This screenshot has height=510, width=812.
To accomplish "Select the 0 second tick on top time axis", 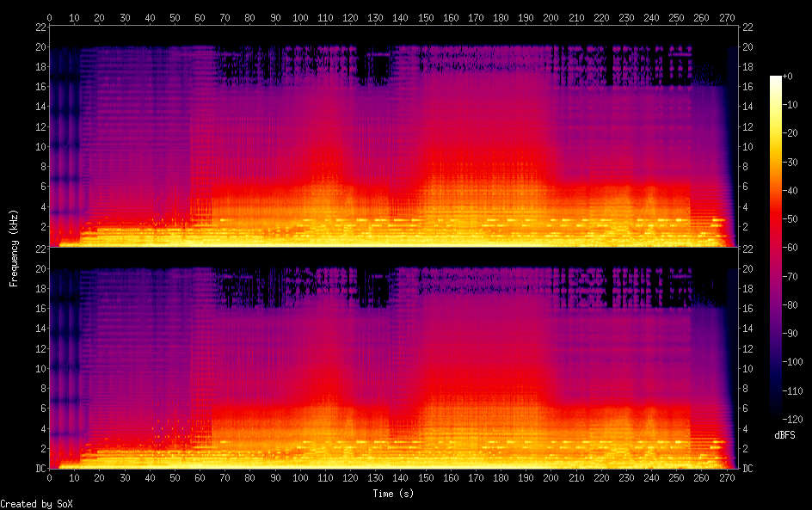I will 50,16.
